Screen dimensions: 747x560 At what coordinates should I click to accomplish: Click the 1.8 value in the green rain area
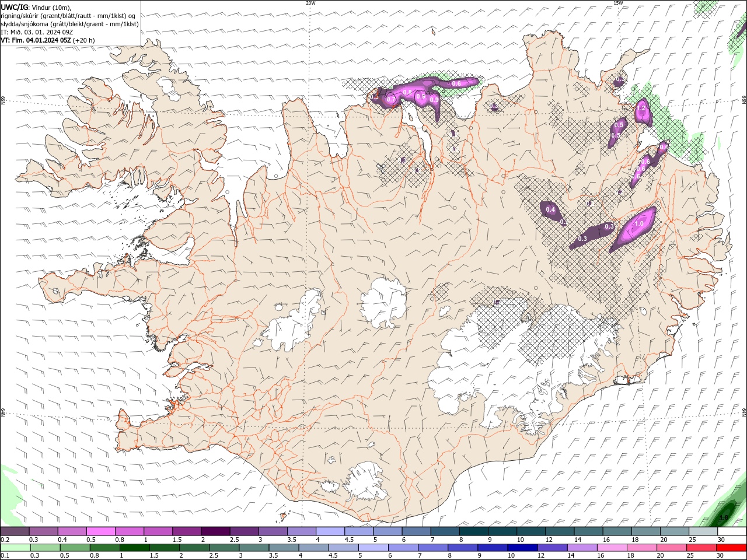coord(725,517)
